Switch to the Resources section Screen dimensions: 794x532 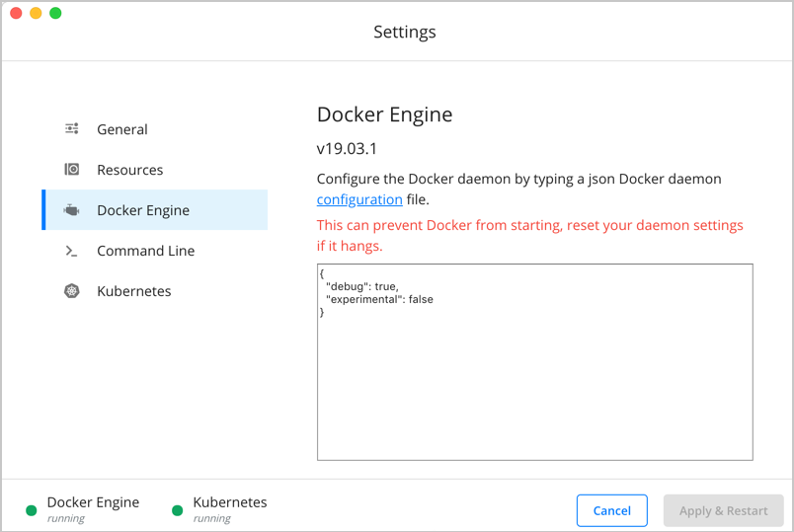(x=129, y=170)
